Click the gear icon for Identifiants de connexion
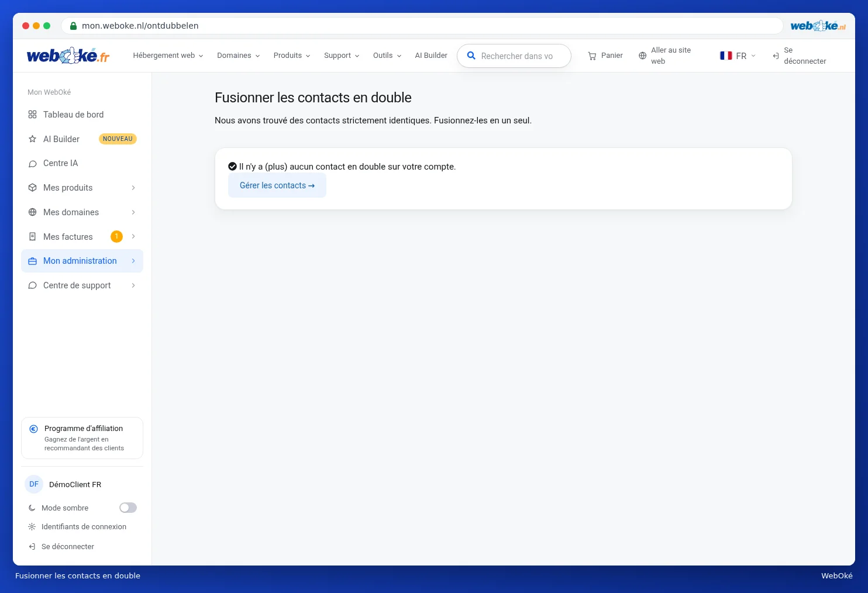The width and height of the screenshot is (868, 593). click(x=32, y=527)
